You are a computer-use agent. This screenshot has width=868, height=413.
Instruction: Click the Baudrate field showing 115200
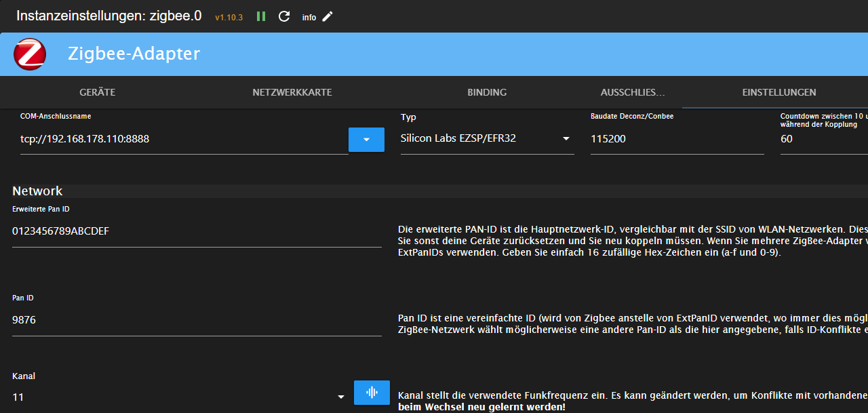pos(677,139)
